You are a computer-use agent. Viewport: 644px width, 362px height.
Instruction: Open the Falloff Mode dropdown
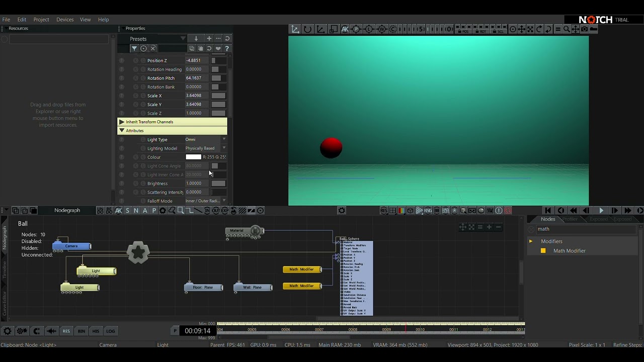[x=205, y=201]
